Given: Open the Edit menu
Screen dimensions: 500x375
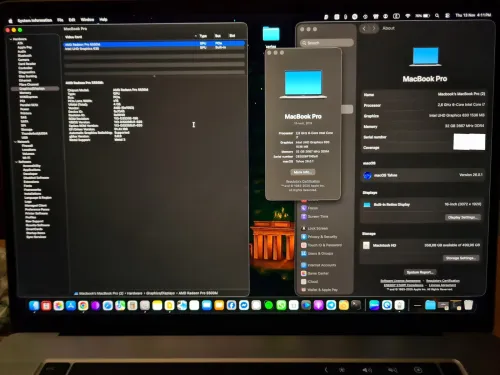Looking at the screenshot, I should click(x=72, y=20).
